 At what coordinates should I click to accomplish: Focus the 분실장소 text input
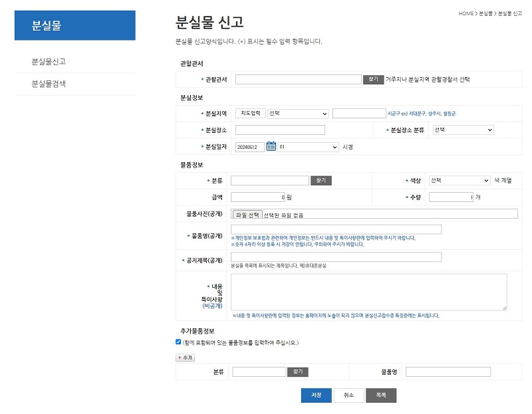[280, 130]
